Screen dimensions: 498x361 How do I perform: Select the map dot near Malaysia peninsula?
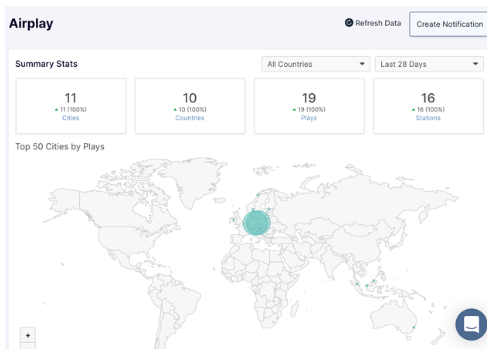click(x=357, y=284)
